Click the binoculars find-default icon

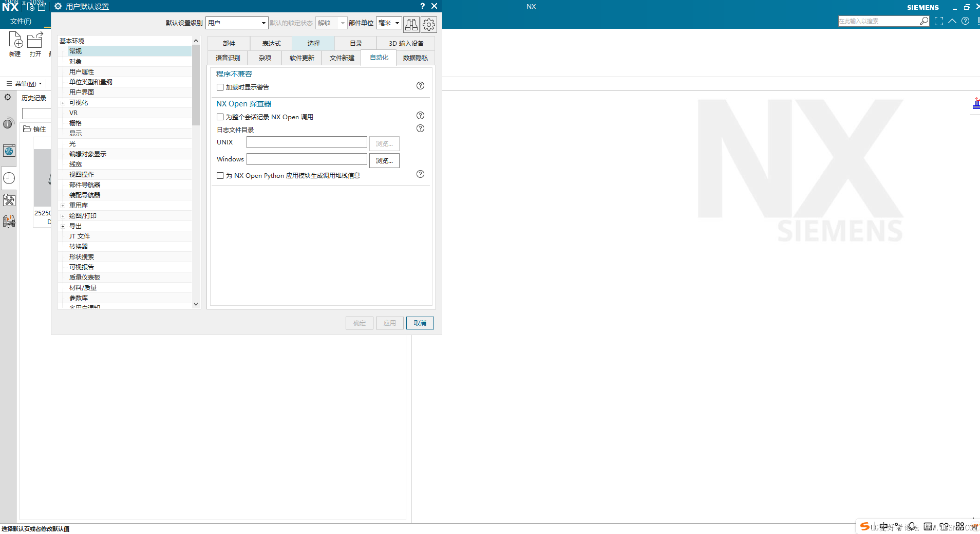coord(411,24)
